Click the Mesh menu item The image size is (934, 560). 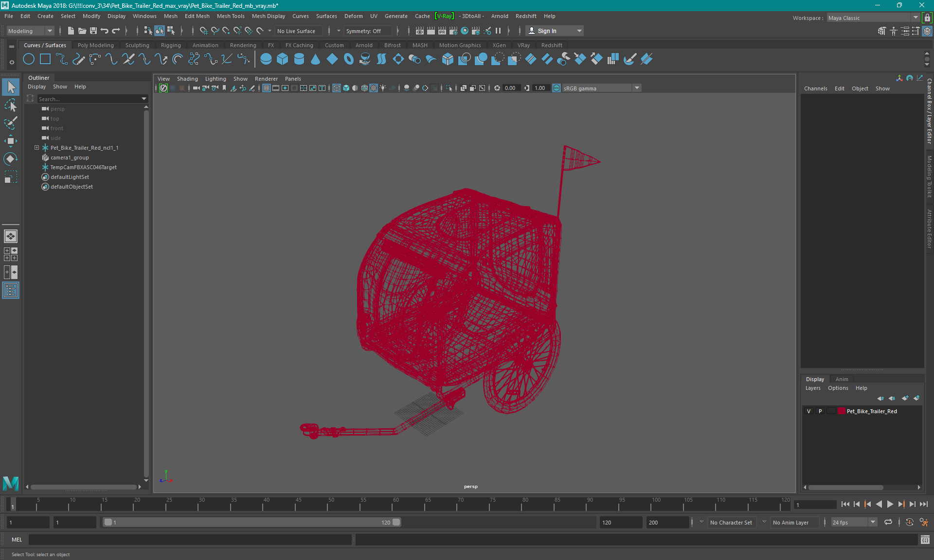pos(171,16)
